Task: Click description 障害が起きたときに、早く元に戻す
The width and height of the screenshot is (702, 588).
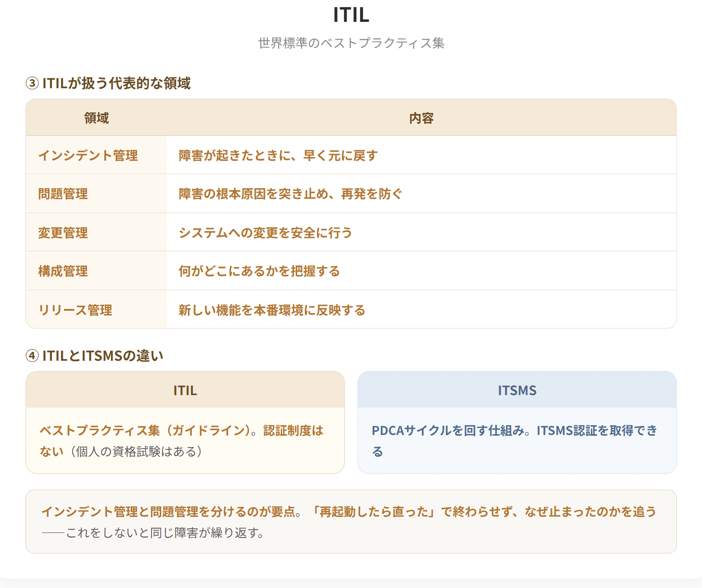Action: (x=278, y=155)
